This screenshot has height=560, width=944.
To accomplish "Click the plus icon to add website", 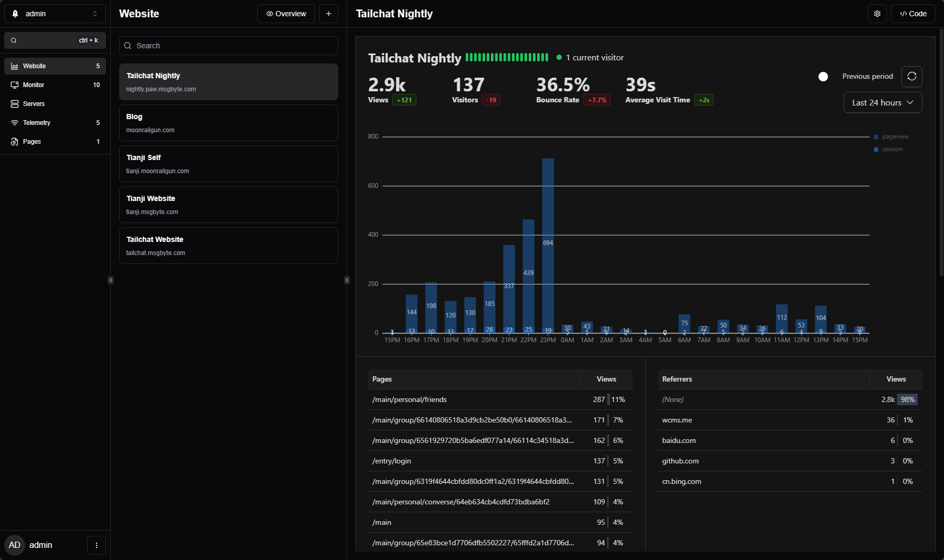I will tap(328, 14).
